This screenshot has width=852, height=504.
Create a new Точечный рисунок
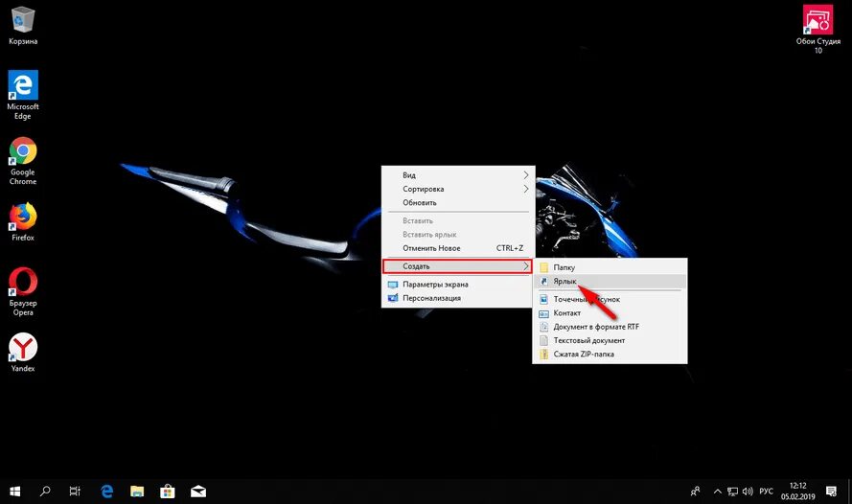point(610,299)
